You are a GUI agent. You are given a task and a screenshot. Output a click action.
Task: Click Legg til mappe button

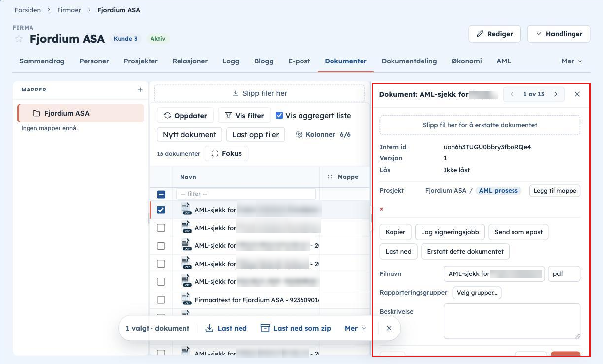click(555, 191)
